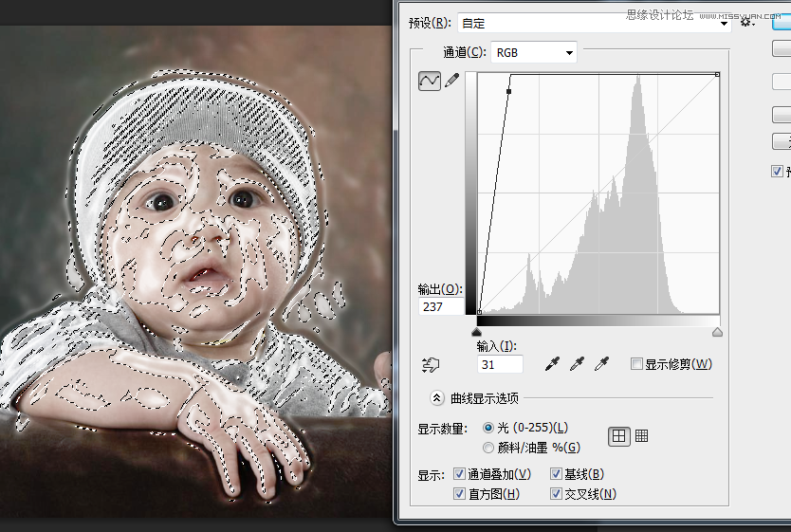
Task: Select the top-right curve endpoint
Action: tap(717, 75)
